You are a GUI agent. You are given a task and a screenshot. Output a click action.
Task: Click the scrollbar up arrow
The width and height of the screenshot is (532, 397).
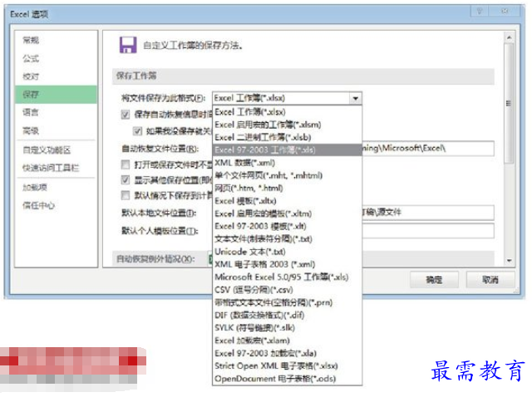(509, 37)
